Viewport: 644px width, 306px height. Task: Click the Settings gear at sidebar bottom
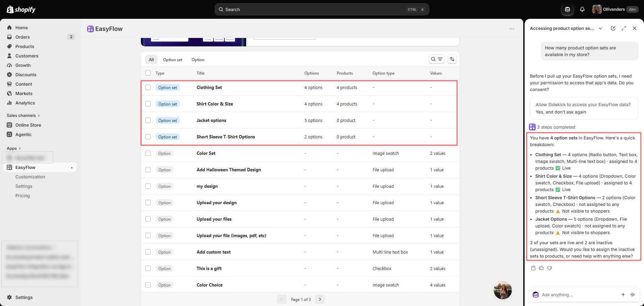pos(9,297)
